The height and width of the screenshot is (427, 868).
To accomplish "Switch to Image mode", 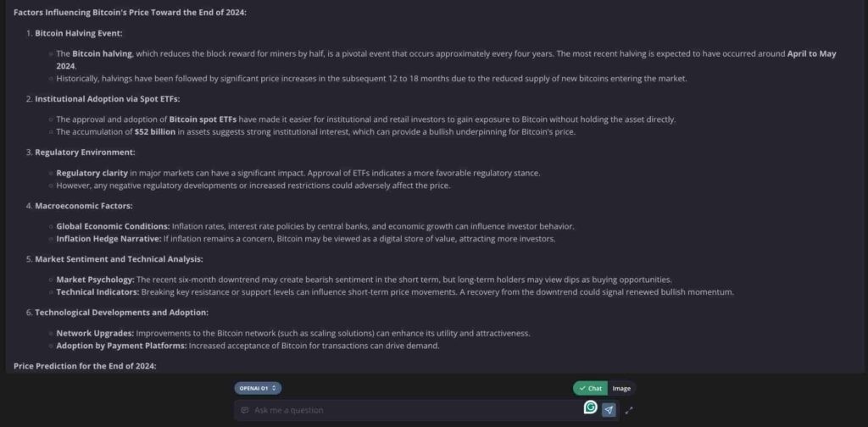I will pyautogui.click(x=621, y=388).
